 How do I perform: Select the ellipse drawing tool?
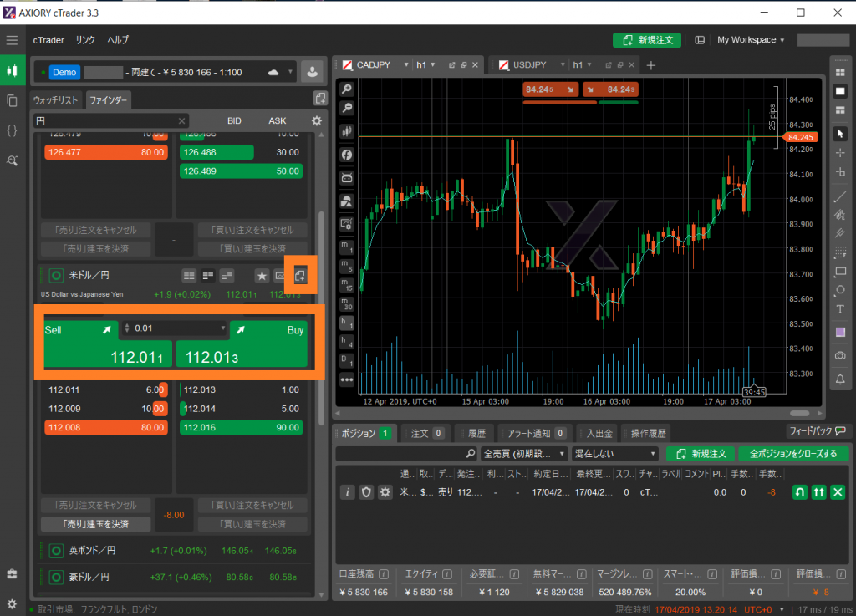[x=840, y=290]
